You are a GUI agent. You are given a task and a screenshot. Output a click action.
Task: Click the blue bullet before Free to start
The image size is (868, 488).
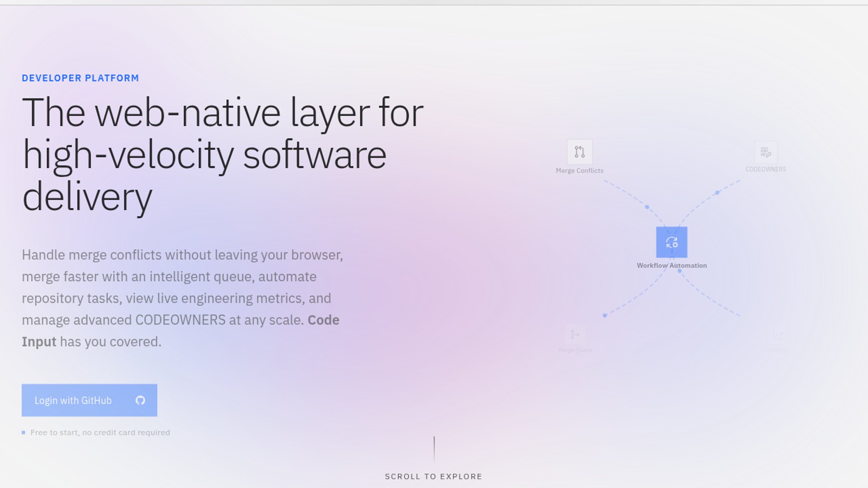click(x=24, y=433)
